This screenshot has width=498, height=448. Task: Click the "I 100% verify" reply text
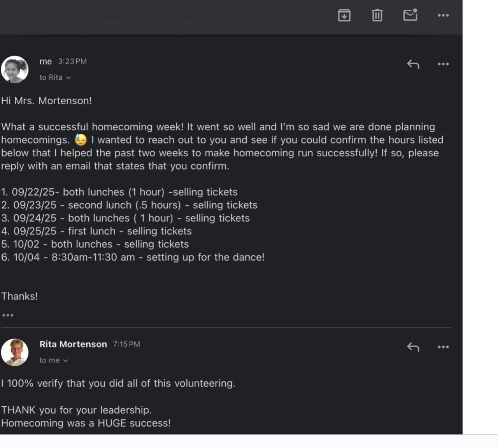[118, 383]
